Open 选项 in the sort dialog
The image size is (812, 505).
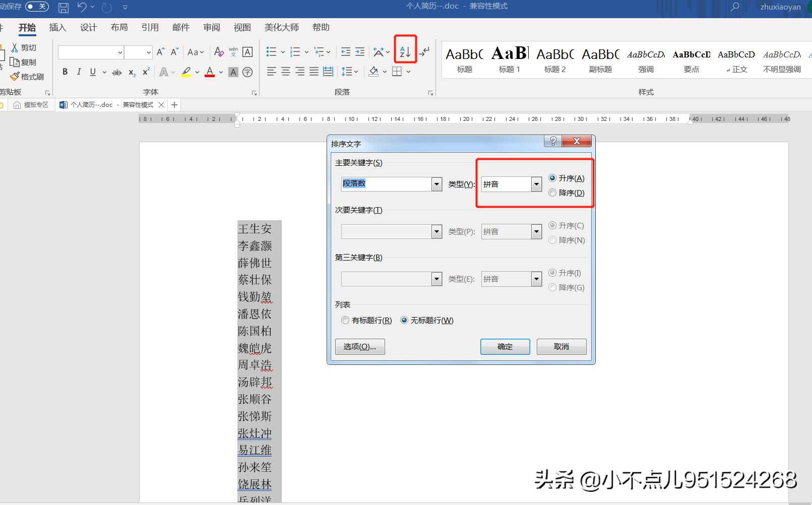pos(359,346)
